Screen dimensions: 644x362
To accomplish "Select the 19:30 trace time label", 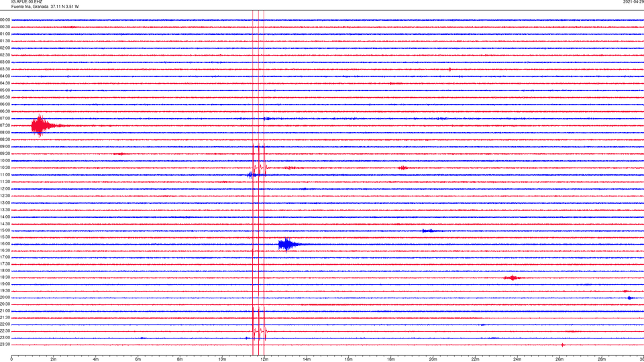I will 5,290.
